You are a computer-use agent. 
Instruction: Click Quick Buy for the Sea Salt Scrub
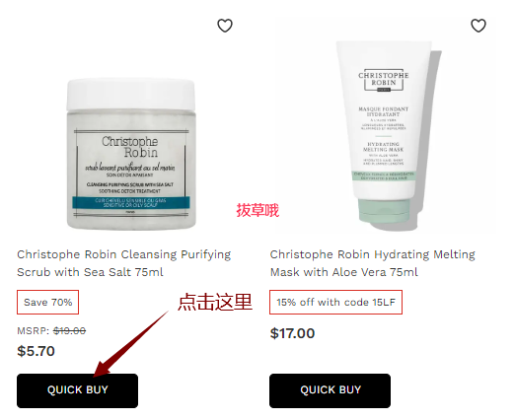click(77, 390)
